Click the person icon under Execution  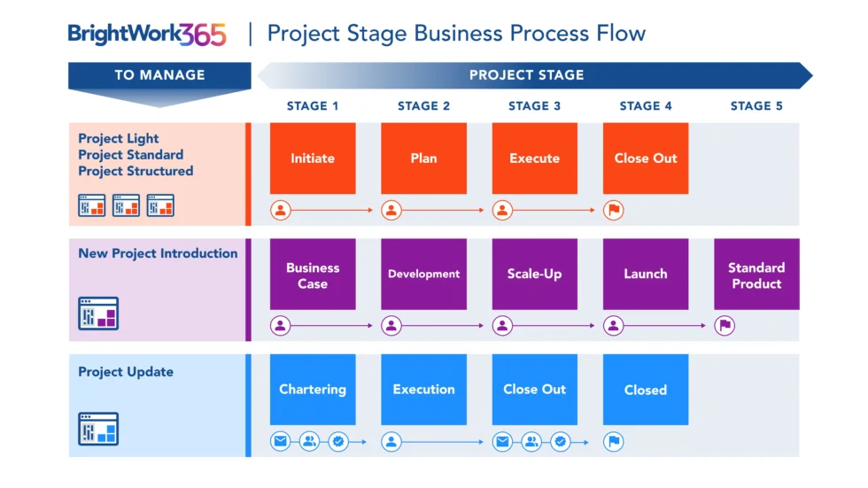[391, 441]
